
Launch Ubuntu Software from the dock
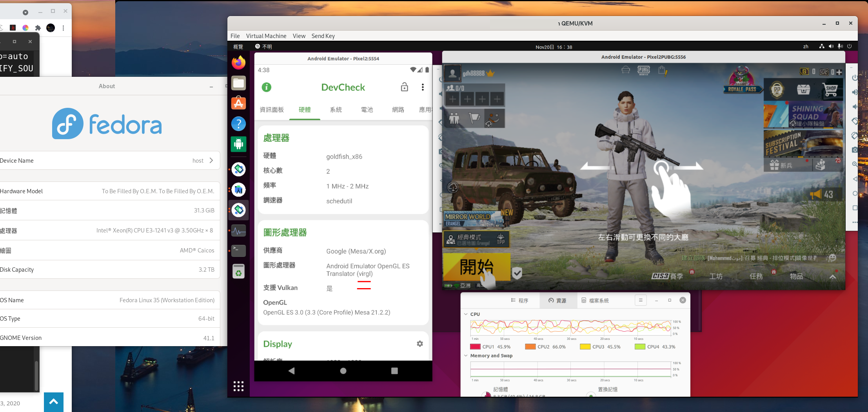[x=238, y=103]
